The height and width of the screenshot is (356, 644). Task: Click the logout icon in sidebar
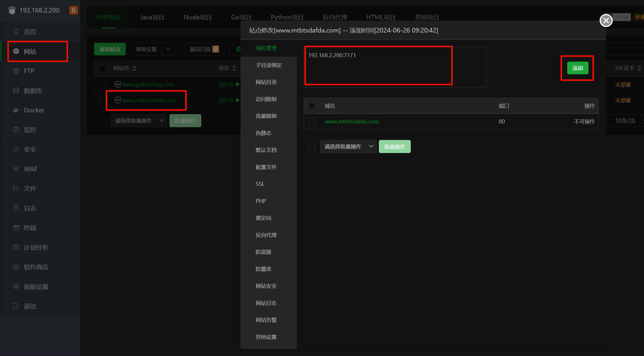tap(16, 306)
